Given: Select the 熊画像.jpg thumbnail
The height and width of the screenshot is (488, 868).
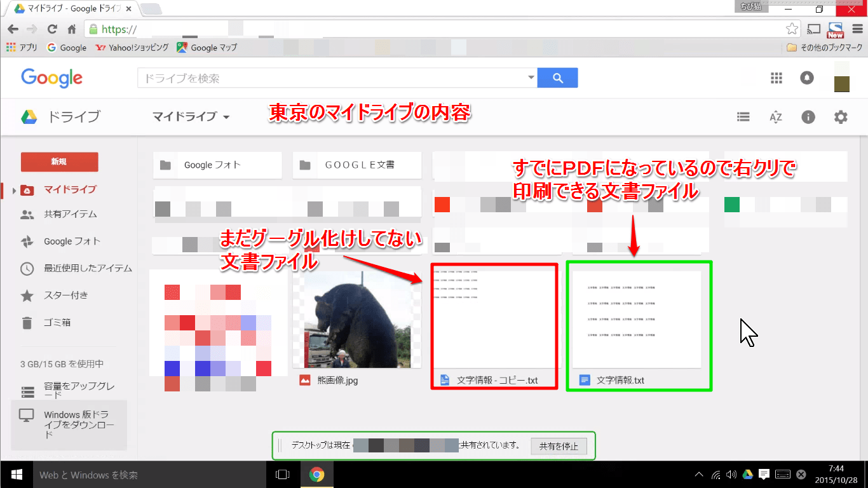Looking at the screenshot, I should pyautogui.click(x=356, y=320).
